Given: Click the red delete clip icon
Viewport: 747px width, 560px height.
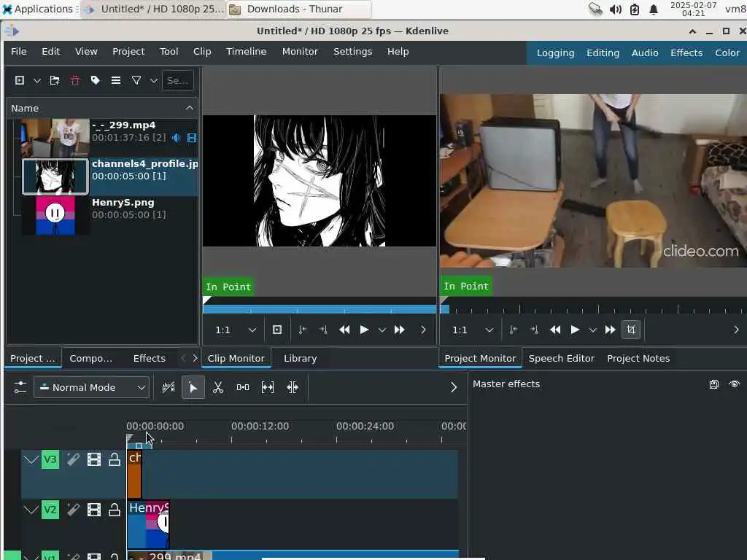Looking at the screenshot, I should (x=75, y=80).
